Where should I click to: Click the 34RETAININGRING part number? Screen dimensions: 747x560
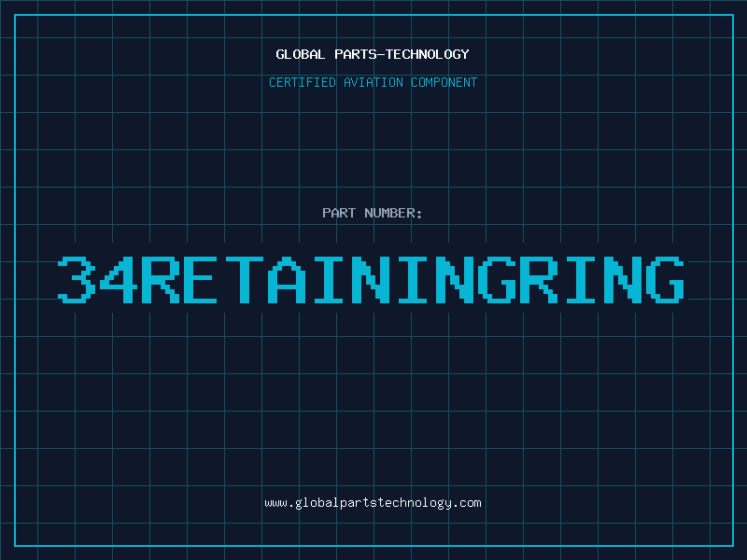point(373,278)
